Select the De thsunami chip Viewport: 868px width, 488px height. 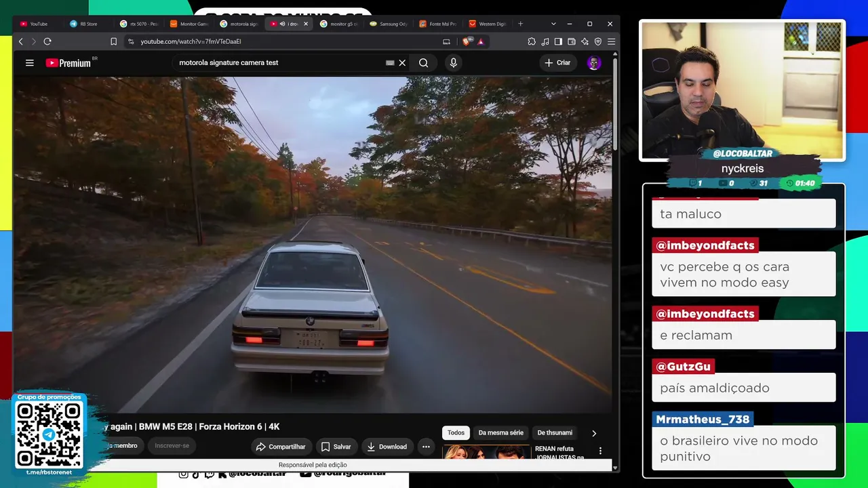[555, 433]
